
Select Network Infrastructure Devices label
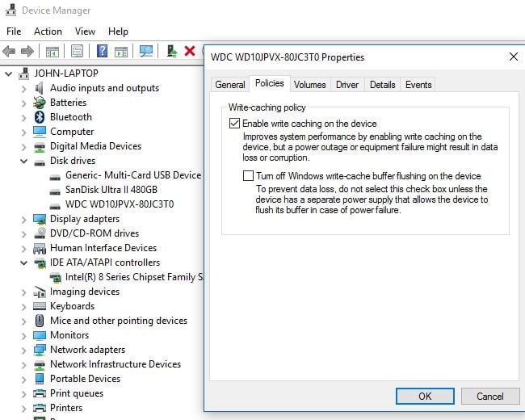115,364
